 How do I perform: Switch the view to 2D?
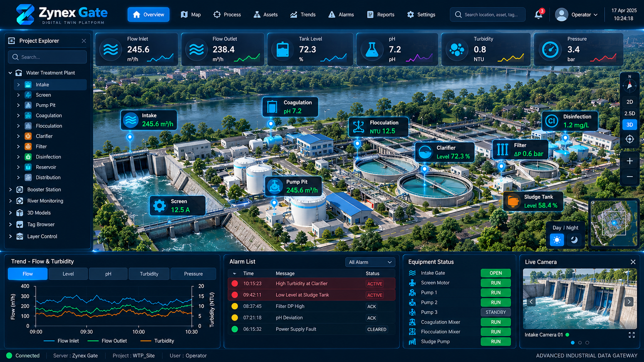630,102
